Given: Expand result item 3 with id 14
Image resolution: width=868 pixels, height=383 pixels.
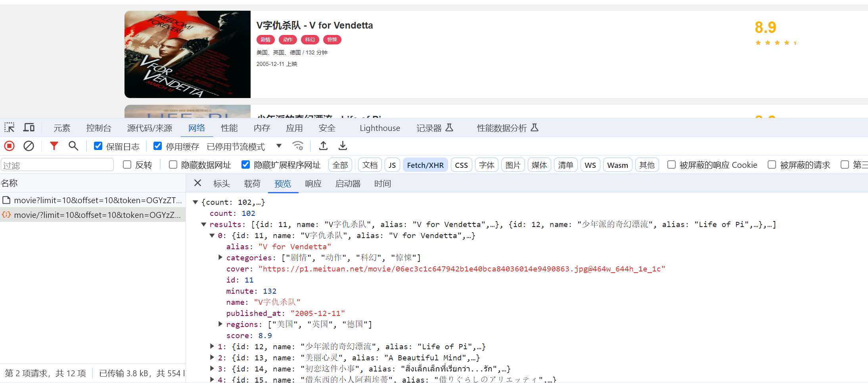Looking at the screenshot, I should coord(212,368).
